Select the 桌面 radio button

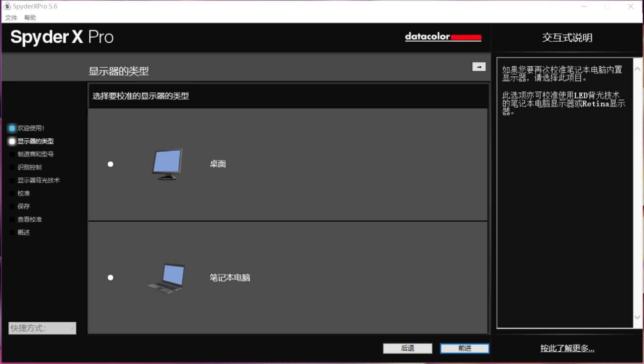click(110, 164)
